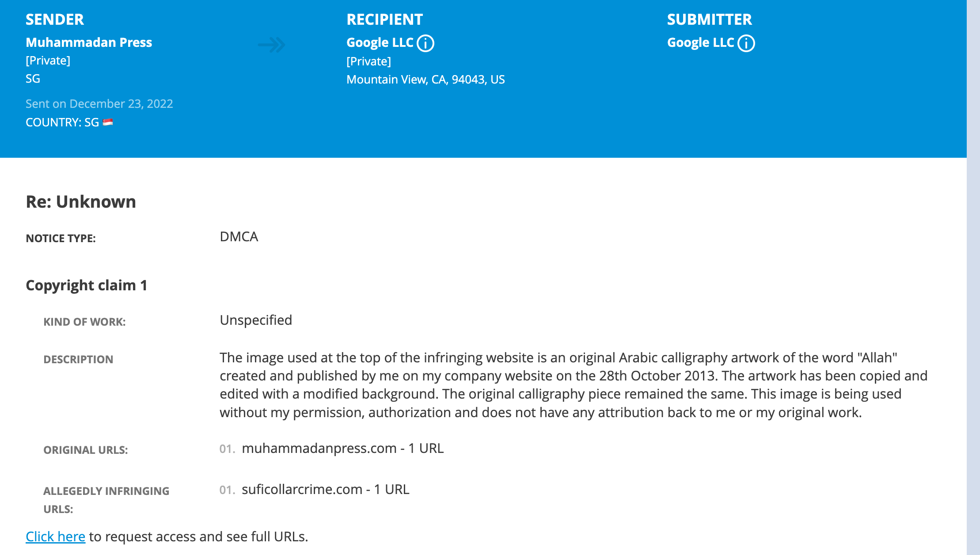Click the Mountain View recipient address

coord(425,80)
